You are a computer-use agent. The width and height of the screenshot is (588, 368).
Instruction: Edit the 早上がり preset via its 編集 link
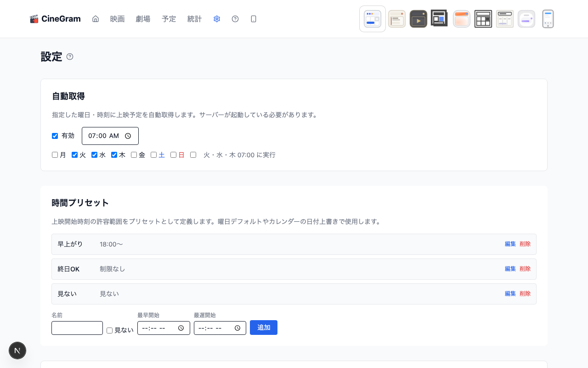pyautogui.click(x=510, y=244)
